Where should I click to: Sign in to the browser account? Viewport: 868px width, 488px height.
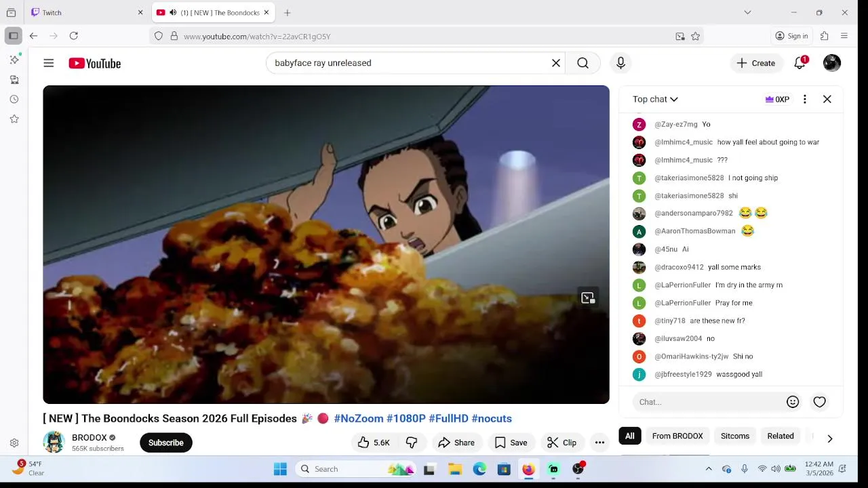[791, 36]
